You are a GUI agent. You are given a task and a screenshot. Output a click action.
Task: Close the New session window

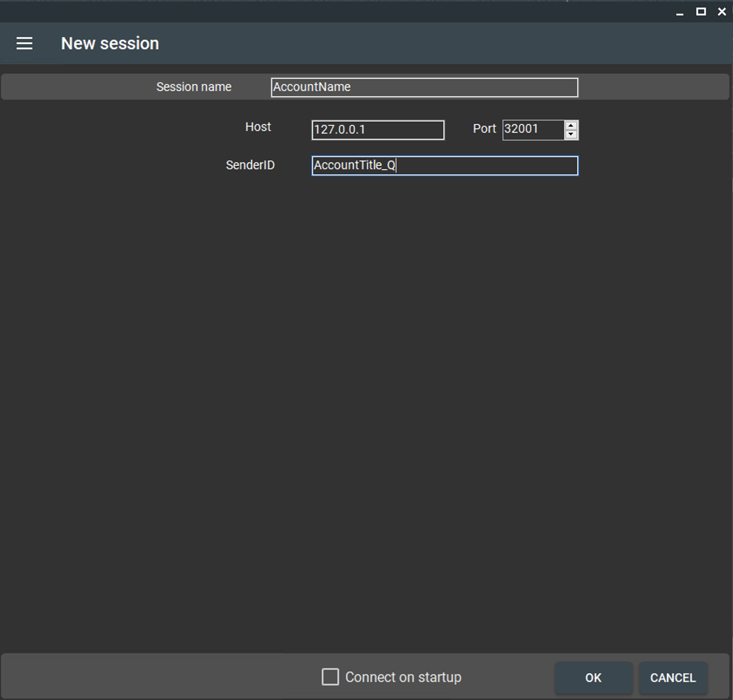(x=722, y=12)
